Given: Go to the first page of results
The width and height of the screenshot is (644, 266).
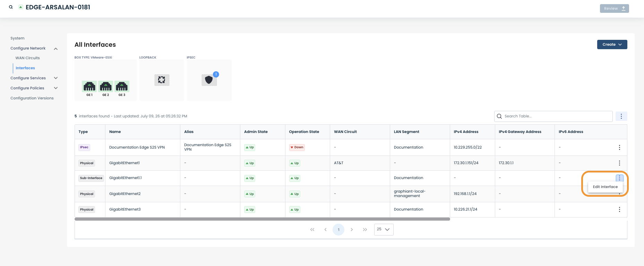Looking at the screenshot, I should pyautogui.click(x=312, y=230).
